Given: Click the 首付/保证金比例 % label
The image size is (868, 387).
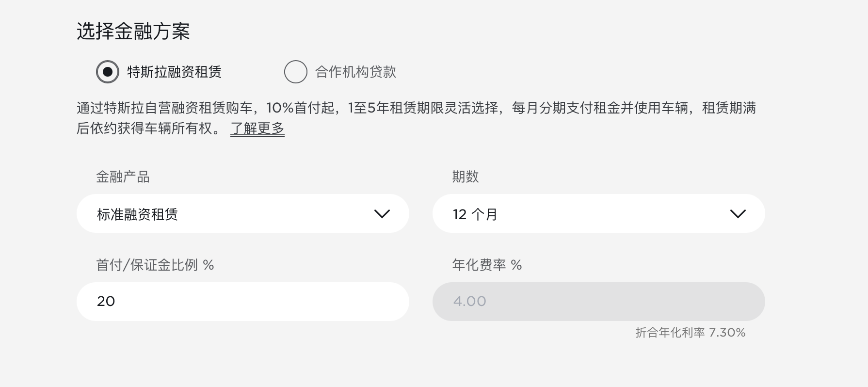Looking at the screenshot, I should (155, 265).
